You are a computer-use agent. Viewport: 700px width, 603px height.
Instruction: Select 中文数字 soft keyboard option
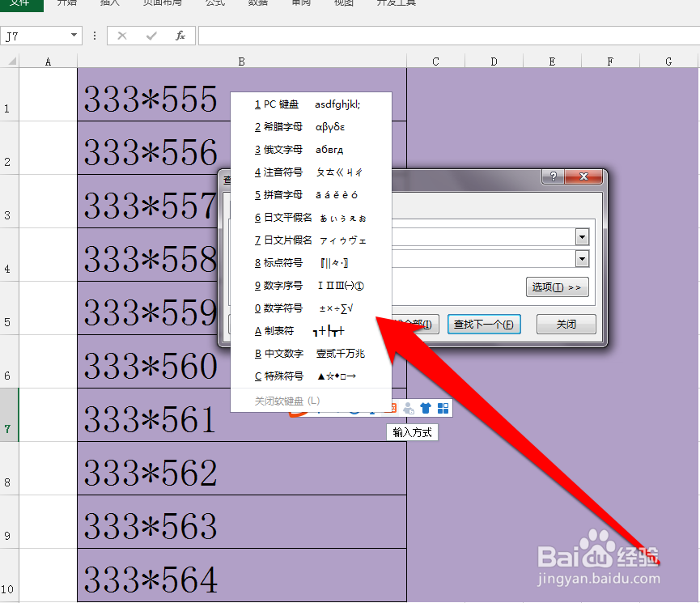[311, 354]
